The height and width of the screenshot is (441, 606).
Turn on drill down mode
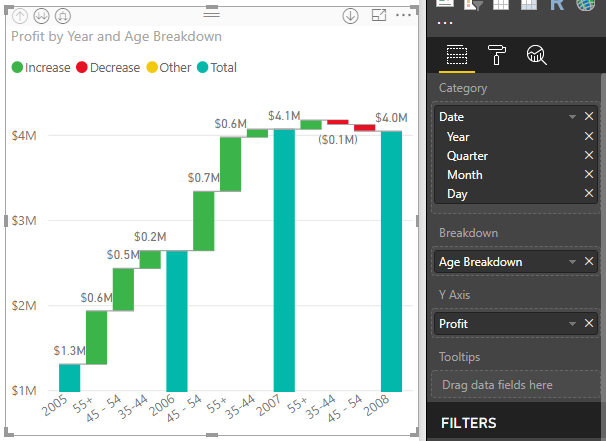pos(350,16)
